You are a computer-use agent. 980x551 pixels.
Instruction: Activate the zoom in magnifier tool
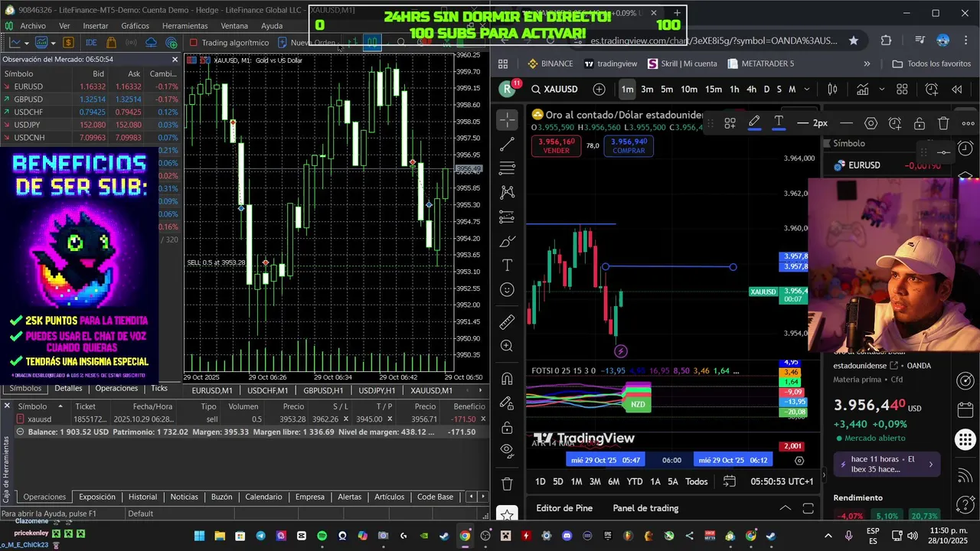click(x=506, y=346)
